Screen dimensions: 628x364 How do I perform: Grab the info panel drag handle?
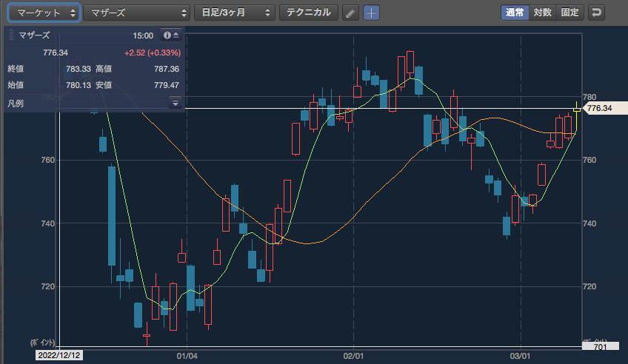click(11, 36)
